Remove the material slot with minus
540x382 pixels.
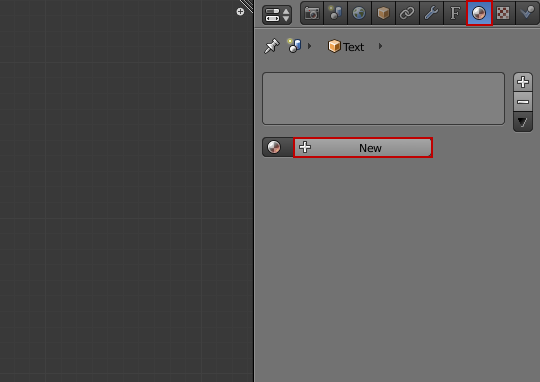(x=523, y=102)
